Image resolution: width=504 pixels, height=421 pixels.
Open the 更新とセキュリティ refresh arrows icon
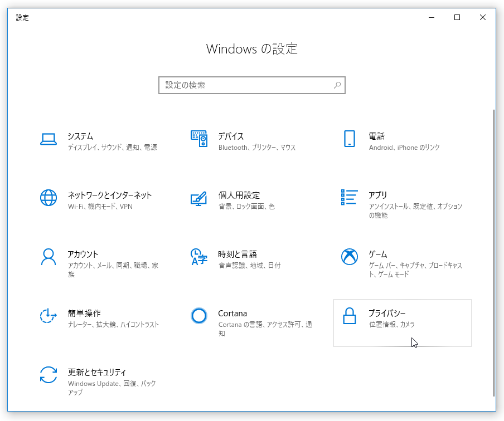(49, 375)
